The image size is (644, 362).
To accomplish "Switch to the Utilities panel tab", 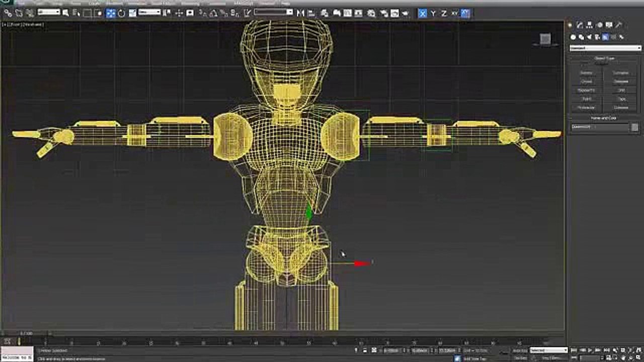I will [619, 25].
